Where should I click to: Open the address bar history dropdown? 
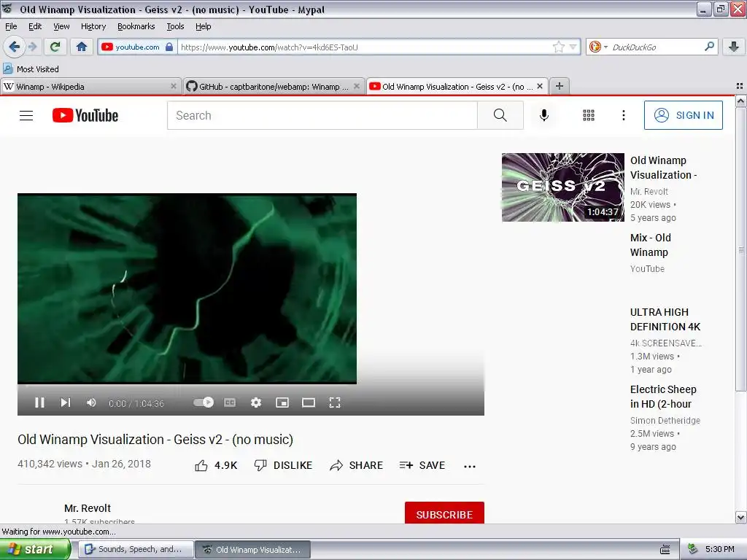tap(573, 47)
